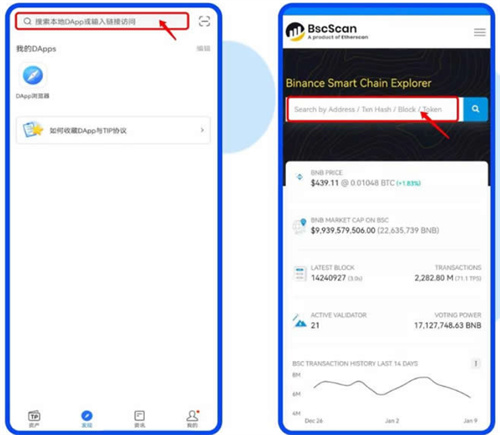Viewport: 500px width, 435px height.
Task: Open the news tab icon
Action: click(139, 416)
